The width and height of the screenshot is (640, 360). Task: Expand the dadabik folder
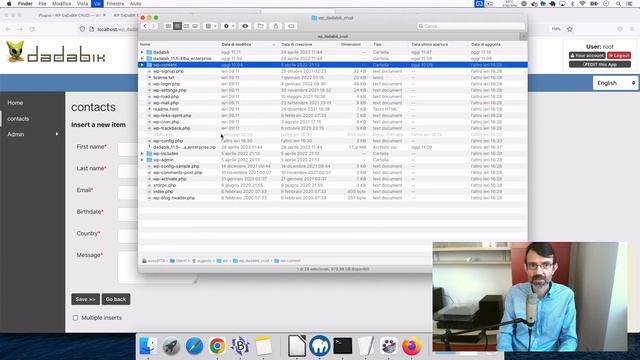click(x=142, y=52)
